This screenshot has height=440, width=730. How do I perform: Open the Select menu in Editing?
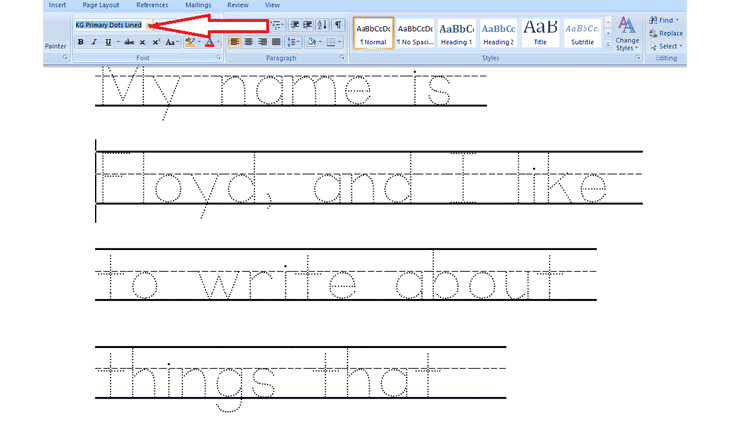(666, 46)
